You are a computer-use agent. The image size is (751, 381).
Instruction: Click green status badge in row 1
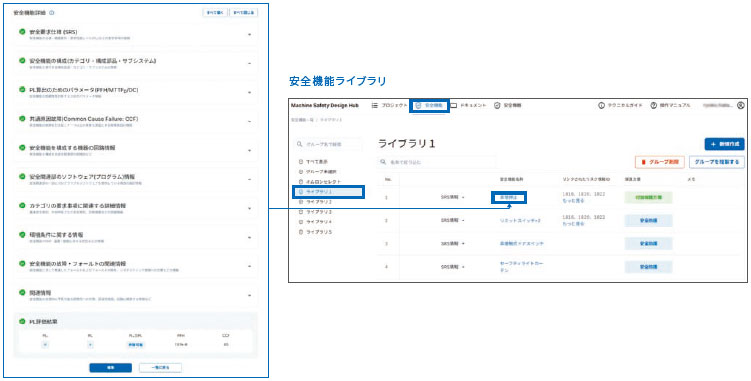point(648,197)
